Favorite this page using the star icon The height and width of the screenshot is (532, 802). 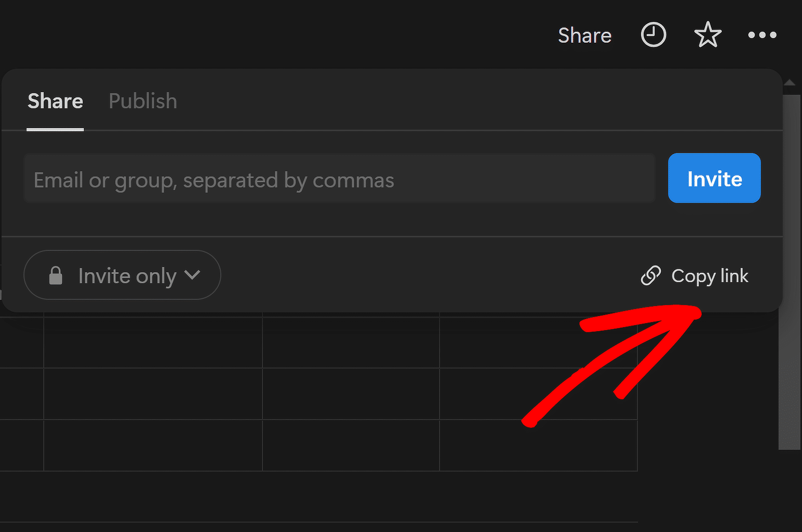click(708, 35)
